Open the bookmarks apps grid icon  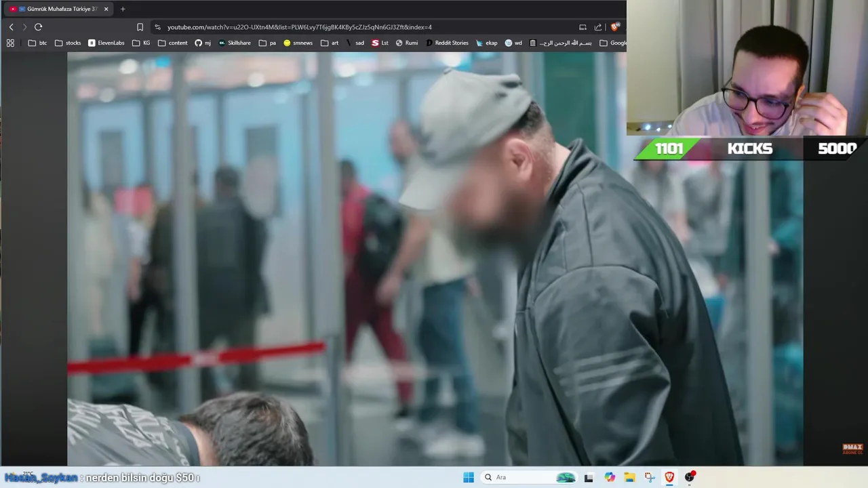(10, 43)
